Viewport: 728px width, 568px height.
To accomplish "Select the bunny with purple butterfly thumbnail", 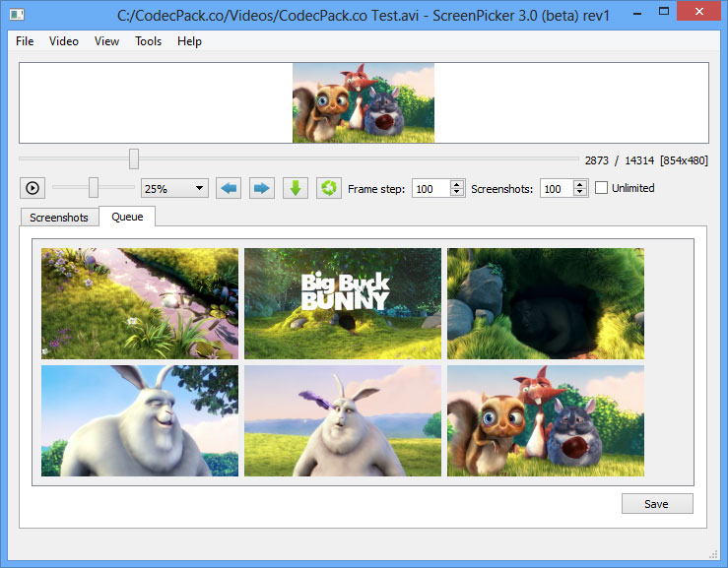I will [343, 420].
